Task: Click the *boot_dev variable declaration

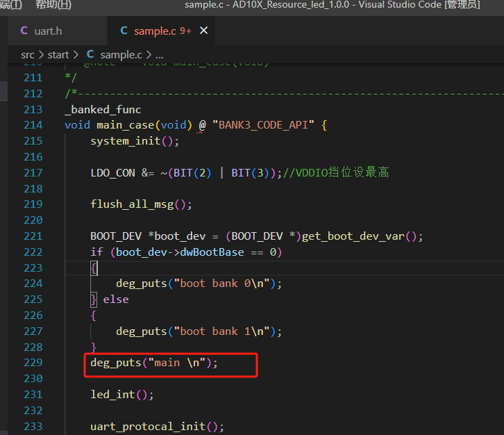Action: click(177, 236)
